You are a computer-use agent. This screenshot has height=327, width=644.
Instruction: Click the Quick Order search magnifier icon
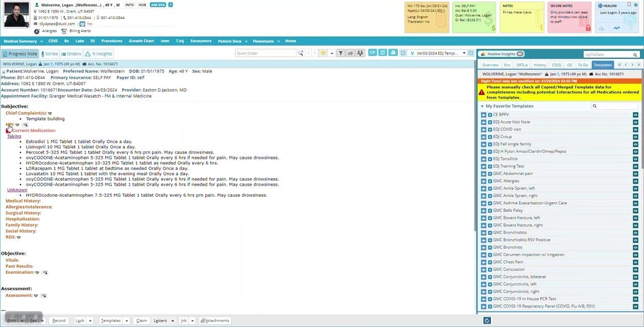(300, 53)
